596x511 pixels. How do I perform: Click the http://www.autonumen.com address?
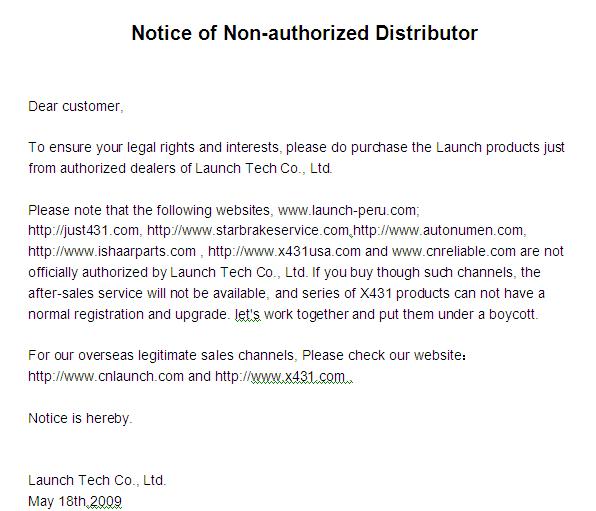438,230
